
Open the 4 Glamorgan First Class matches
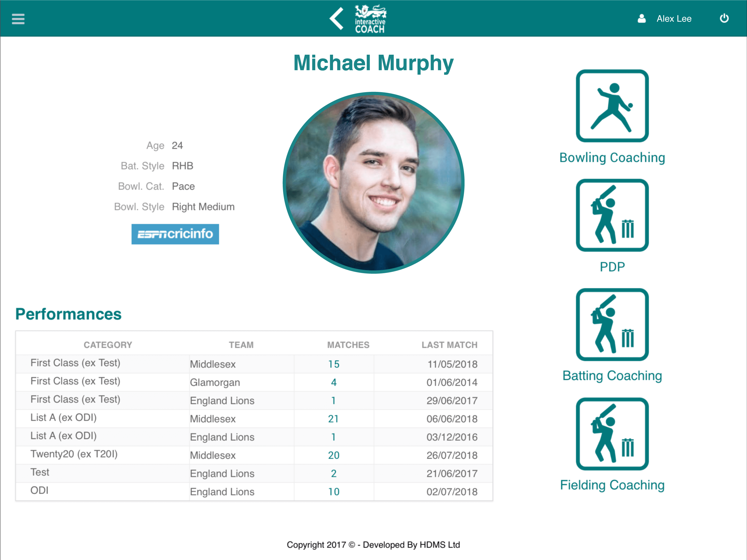click(x=334, y=382)
